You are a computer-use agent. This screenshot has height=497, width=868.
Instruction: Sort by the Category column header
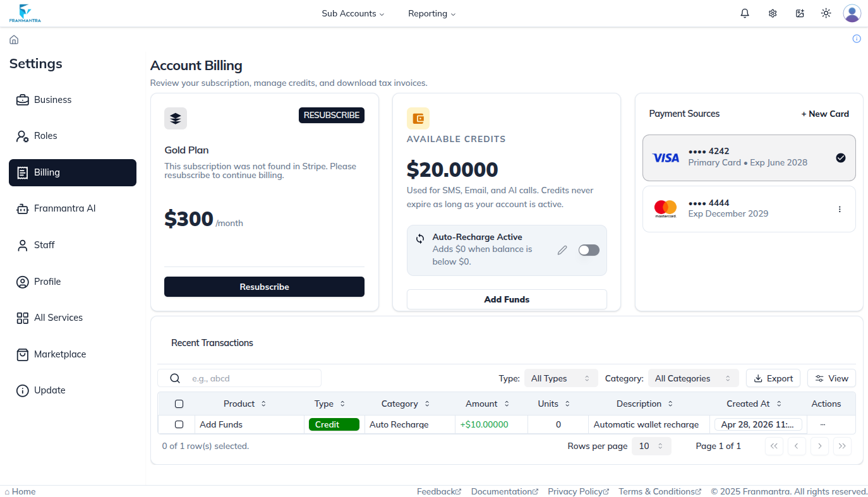(x=406, y=404)
